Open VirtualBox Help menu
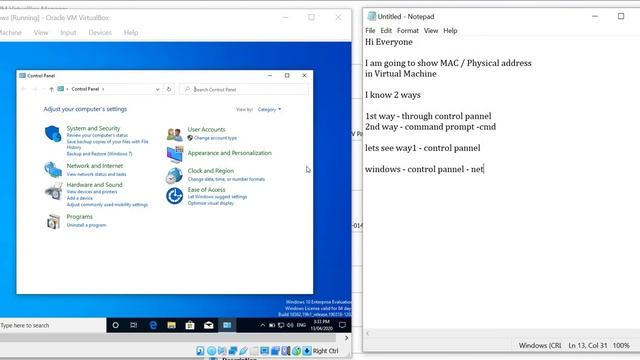 (131, 33)
